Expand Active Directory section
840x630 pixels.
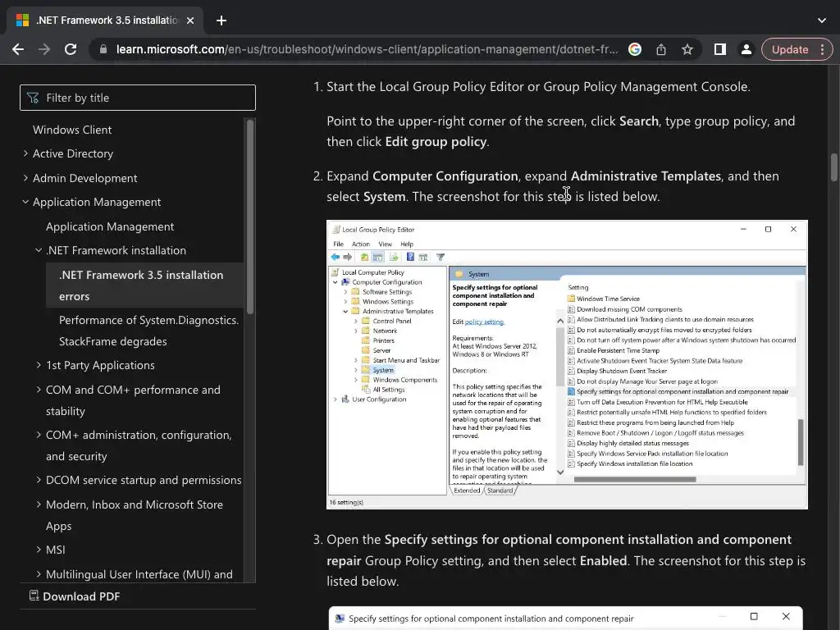[x=73, y=153]
